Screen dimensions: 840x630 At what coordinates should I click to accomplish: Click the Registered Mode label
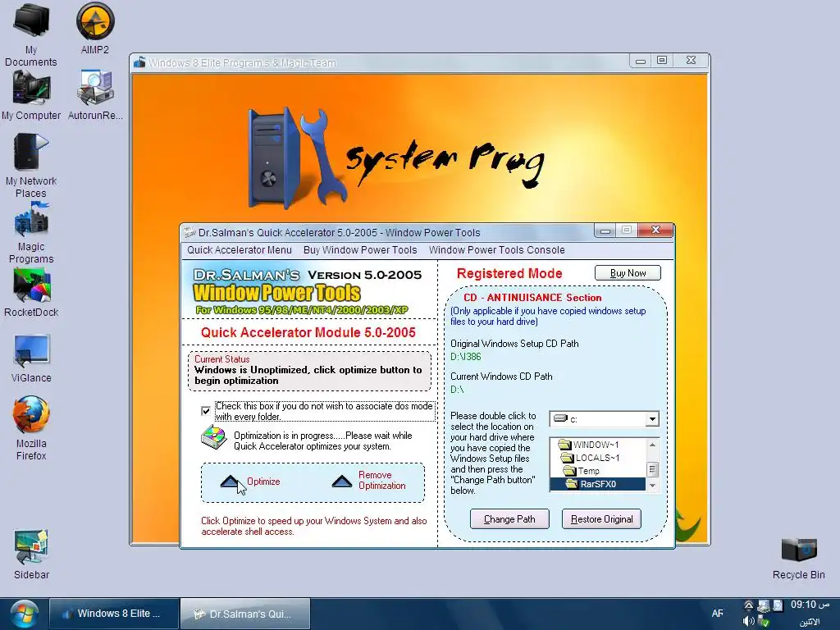click(509, 274)
